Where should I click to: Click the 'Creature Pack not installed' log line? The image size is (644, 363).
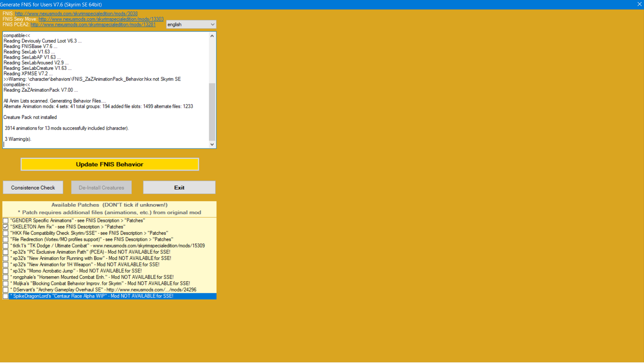click(x=30, y=117)
